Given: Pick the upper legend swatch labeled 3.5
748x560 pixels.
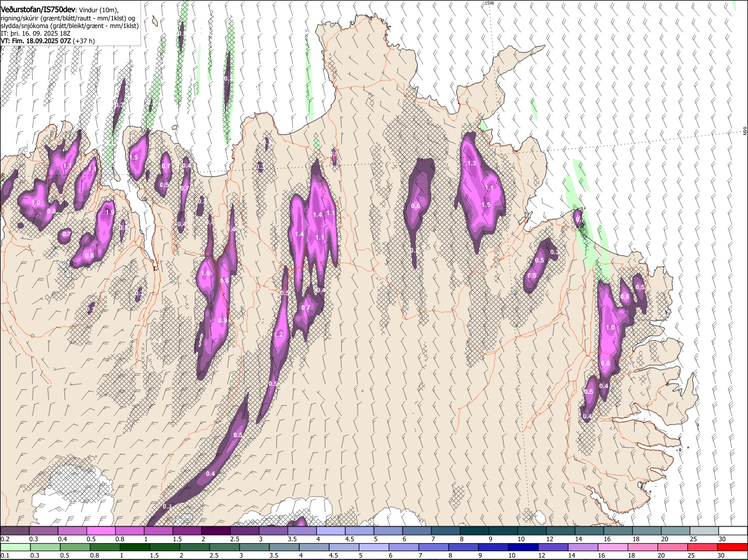Looking at the screenshot, I should pos(302,531).
